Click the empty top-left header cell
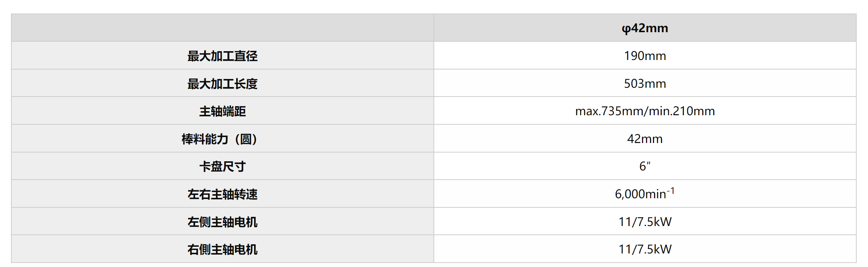The height and width of the screenshot is (267, 868). click(222, 28)
